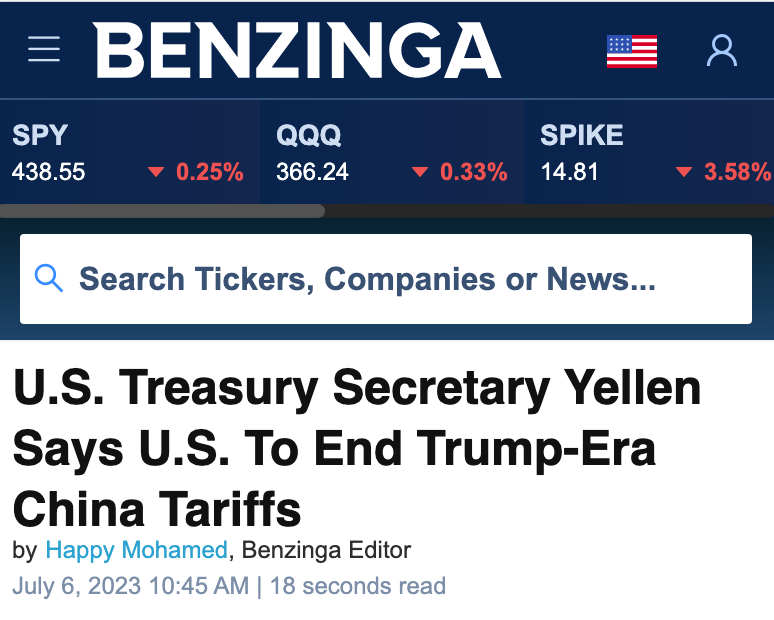This screenshot has height=620, width=774.
Task: Focus the Search Tickers, Companies or News field
Action: [386, 279]
